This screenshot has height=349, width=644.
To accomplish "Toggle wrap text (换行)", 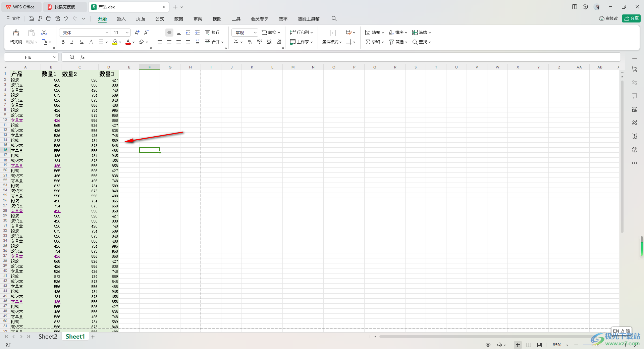I will (212, 33).
